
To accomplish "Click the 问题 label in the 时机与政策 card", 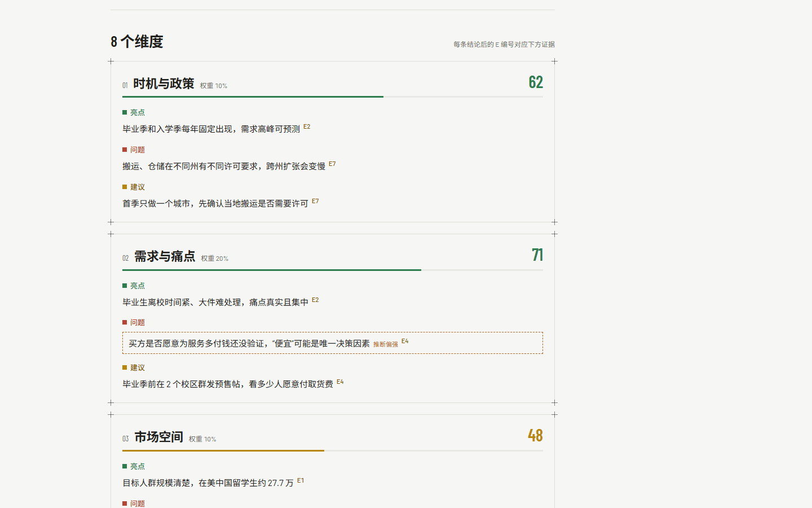I will click(x=134, y=150).
